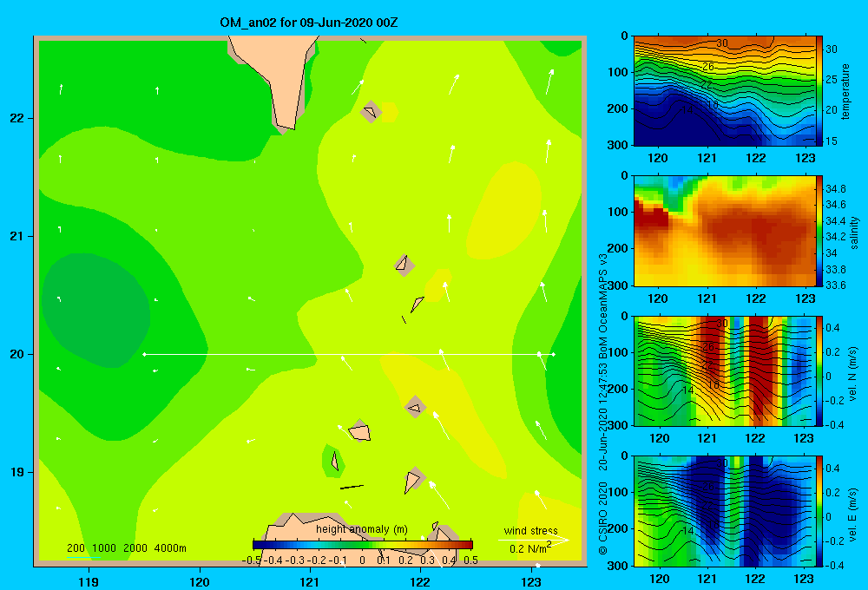Click the main map longitude label 123

click(x=531, y=582)
